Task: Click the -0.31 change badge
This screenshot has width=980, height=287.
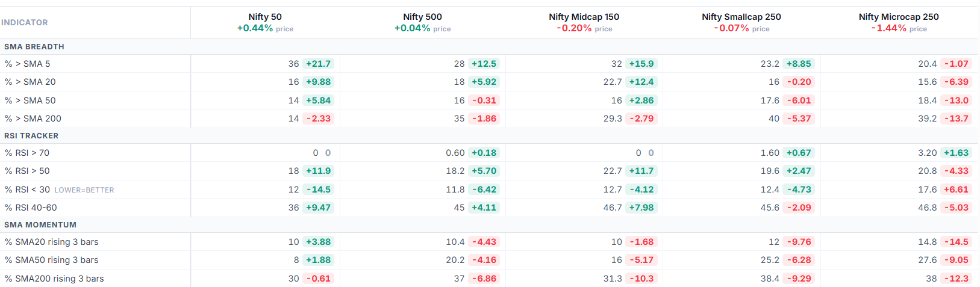Action: (x=484, y=100)
